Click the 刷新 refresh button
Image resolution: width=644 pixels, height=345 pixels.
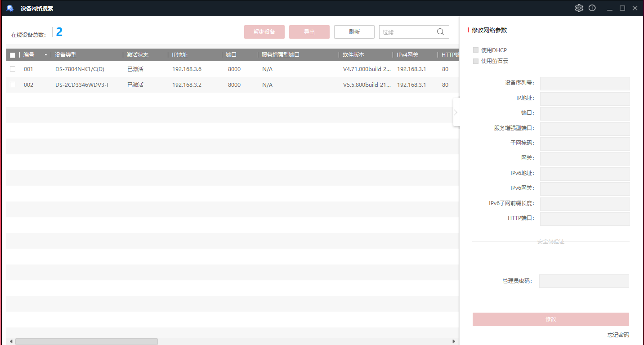[354, 31]
